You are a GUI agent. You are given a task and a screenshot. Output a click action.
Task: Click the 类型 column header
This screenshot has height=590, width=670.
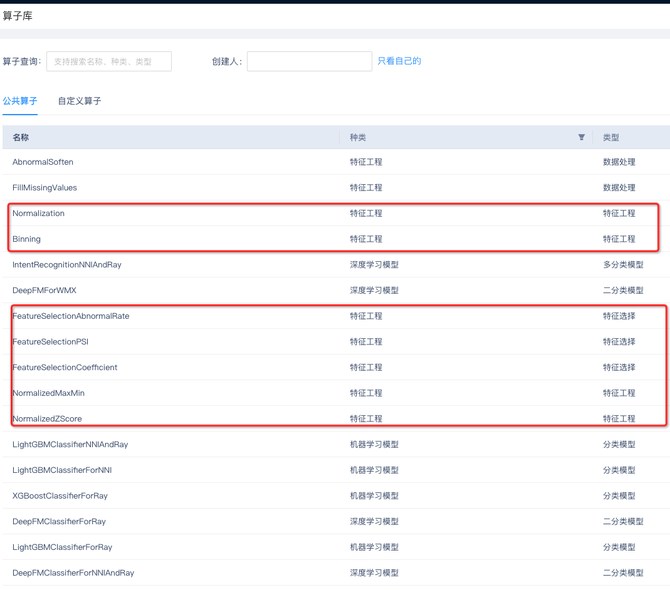tap(611, 137)
